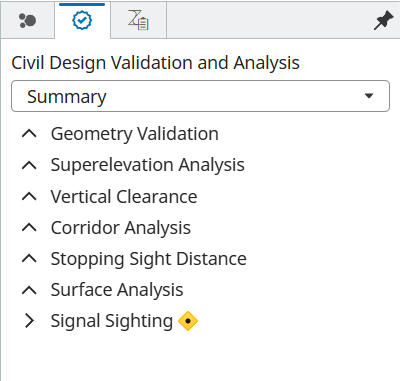Select the Corridor Analysis label

tap(121, 228)
